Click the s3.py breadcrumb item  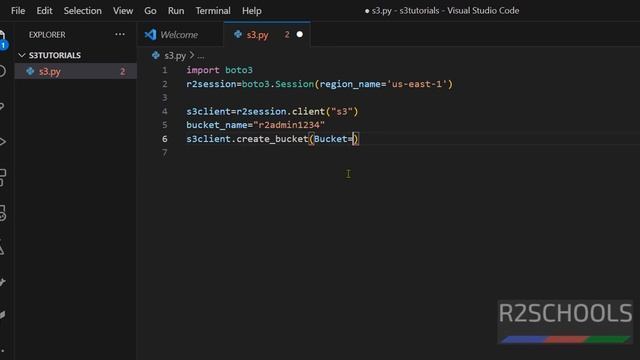coord(175,55)
